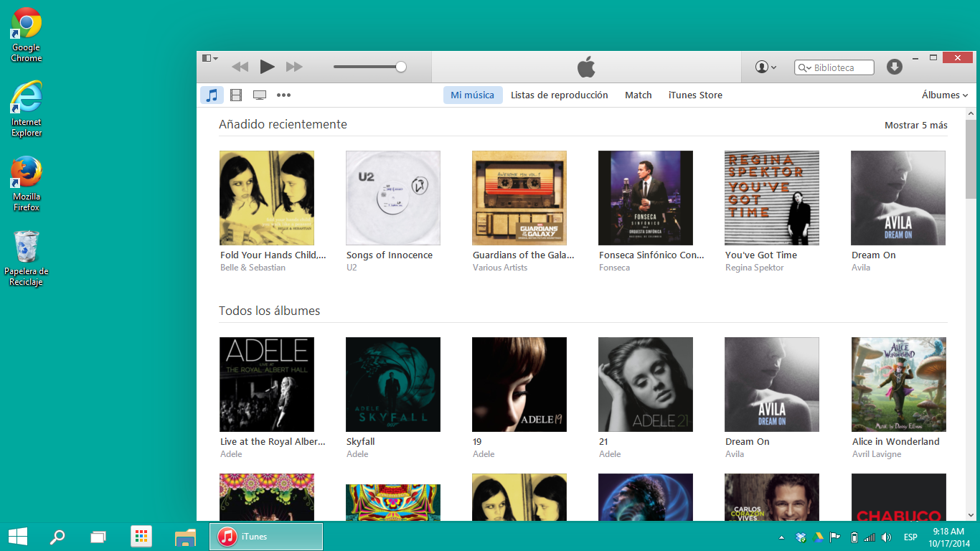Click the Belle & Sebastian artist name

tap(253, 268)
